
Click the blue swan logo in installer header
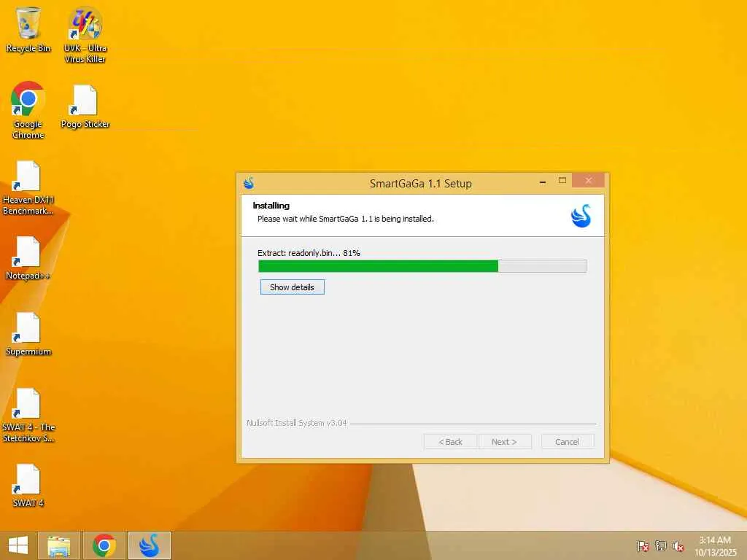tap(581, 216)
